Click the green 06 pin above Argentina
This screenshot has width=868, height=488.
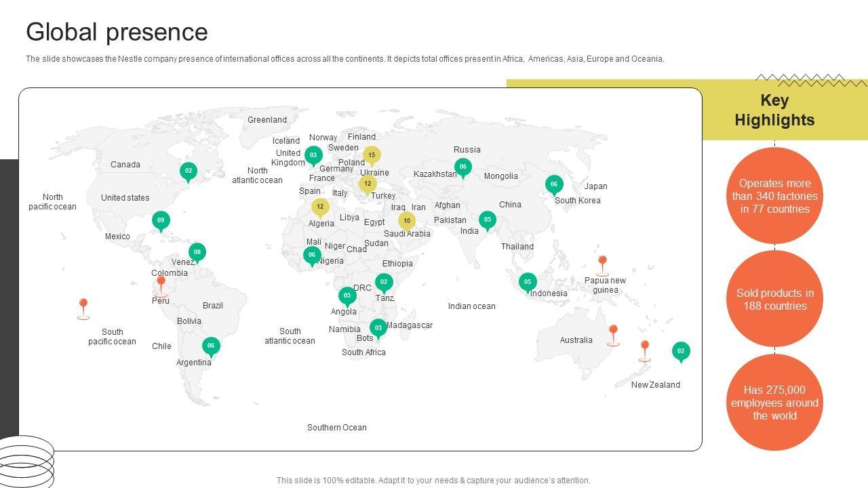coord(211,346)
